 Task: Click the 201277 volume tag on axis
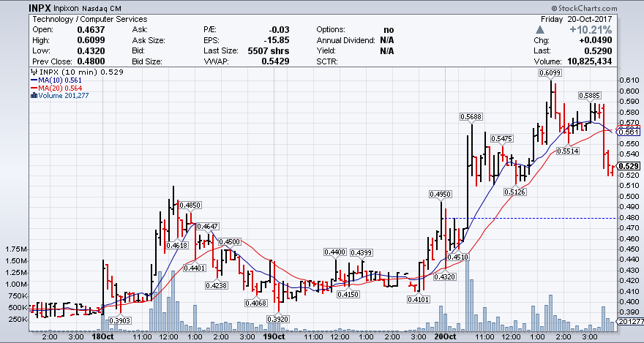(630, 322)
